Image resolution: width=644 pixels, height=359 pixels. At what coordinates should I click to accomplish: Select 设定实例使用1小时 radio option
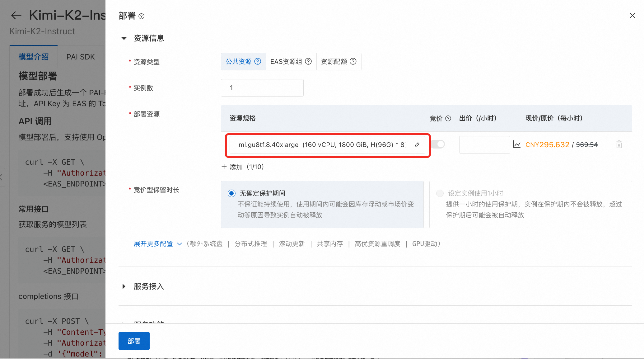[440, 193]
